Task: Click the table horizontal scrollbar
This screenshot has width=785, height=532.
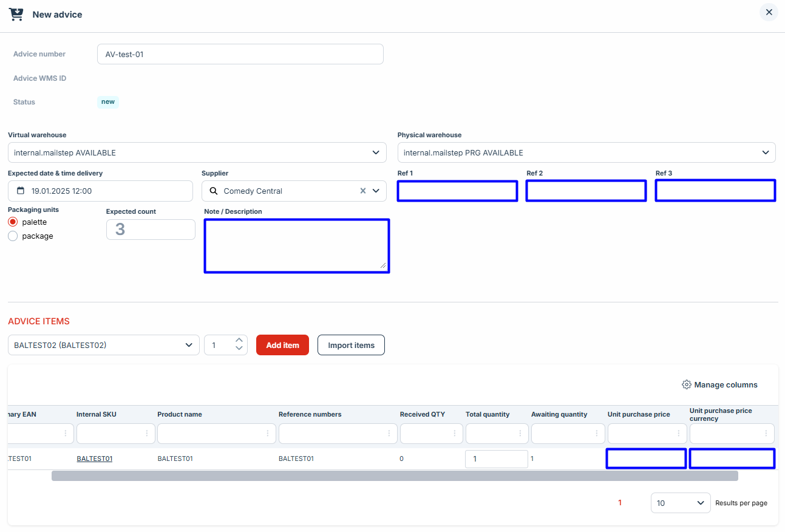Action: (x=395, y=476)
